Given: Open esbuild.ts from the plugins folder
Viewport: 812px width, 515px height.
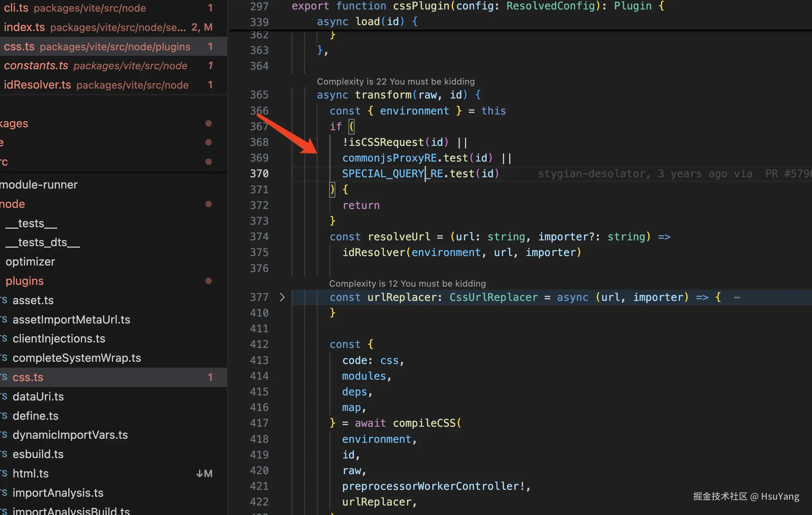Looking at the screenshot, I should [x=38, y=454].
